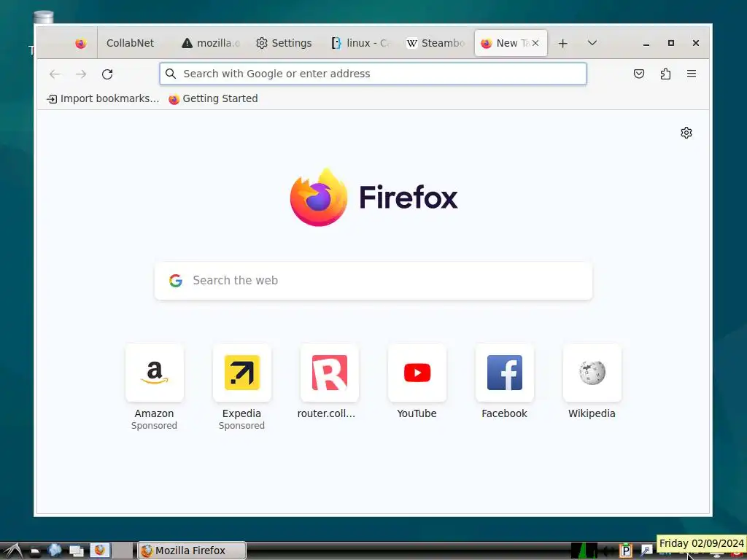Close the New Tab tab
The image size is (747, 560).
535,43
